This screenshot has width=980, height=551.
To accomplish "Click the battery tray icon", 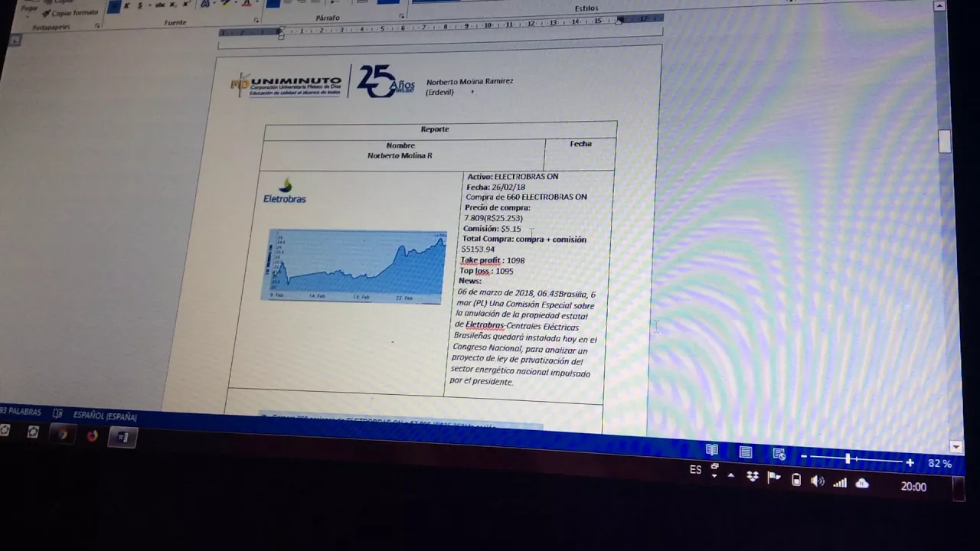I will 796,480.
